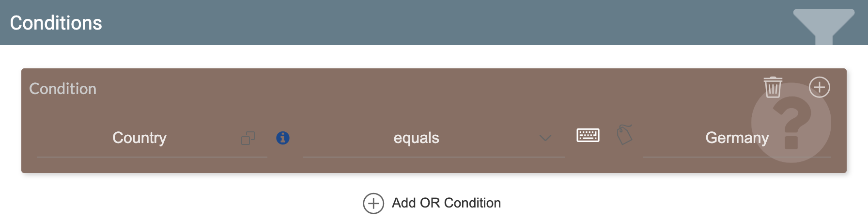Click the Condition label in the card

coord(63,89)
